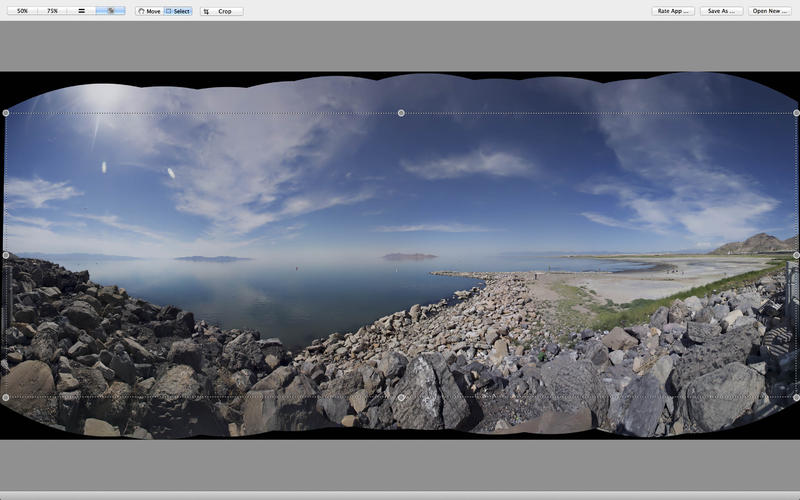This screenshot has height=500, width=800.
Task: Click the bottom-center selection edge handle
Action: point(401,397)
